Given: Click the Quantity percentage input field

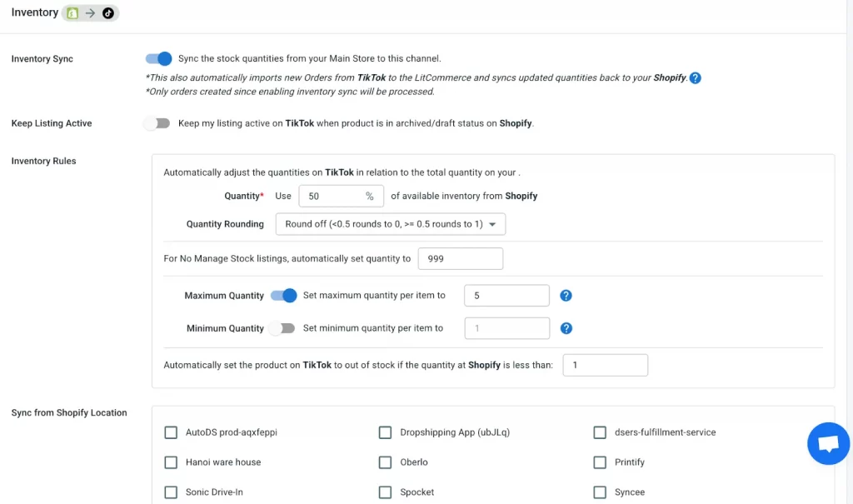Looking at the screenshot, I should pyautogui.click(x=330, y=196).
